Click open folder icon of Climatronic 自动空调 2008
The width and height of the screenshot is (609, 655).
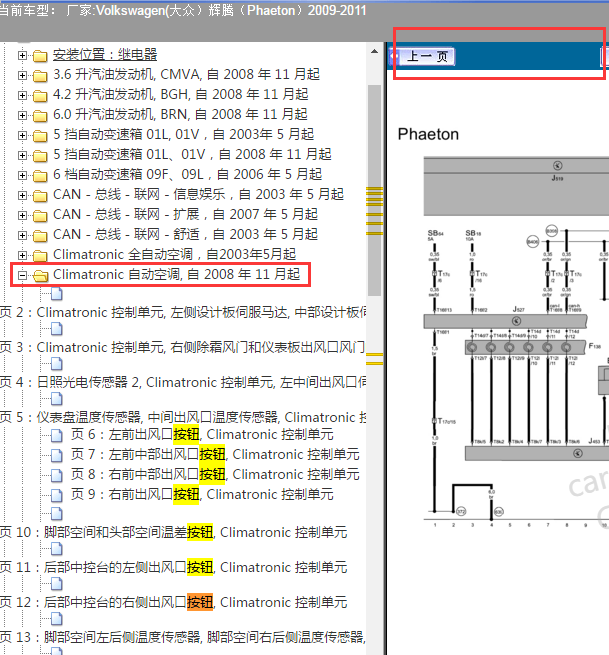point(41,275)
